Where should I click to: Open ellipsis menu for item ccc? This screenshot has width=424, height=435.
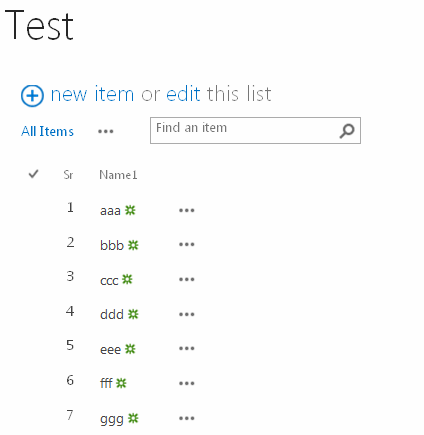187,279
